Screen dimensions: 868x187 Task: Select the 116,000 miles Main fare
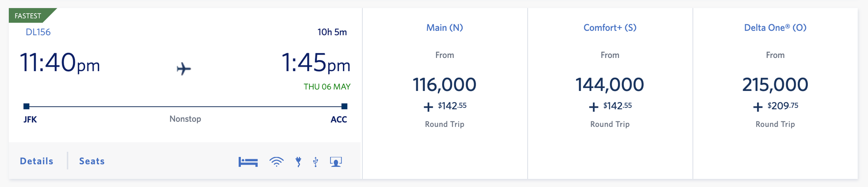pos(445,85)
